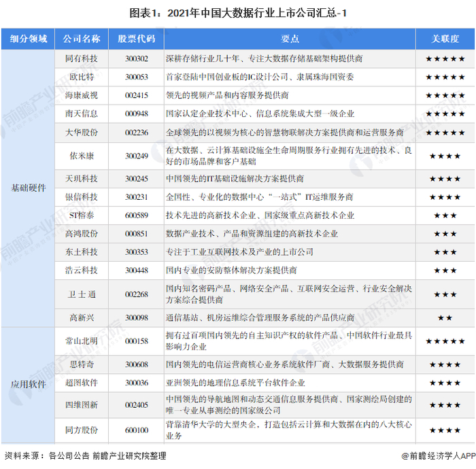The width and height of the screenshot is (476, 469).
Task: Click company name 高鸿股份
Action: tap(82, 234)
